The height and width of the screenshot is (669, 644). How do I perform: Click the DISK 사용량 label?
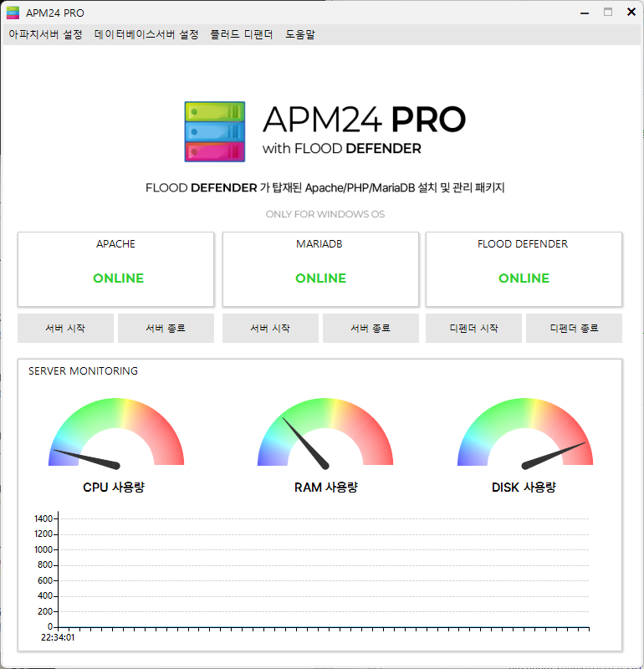pos(524,488)
